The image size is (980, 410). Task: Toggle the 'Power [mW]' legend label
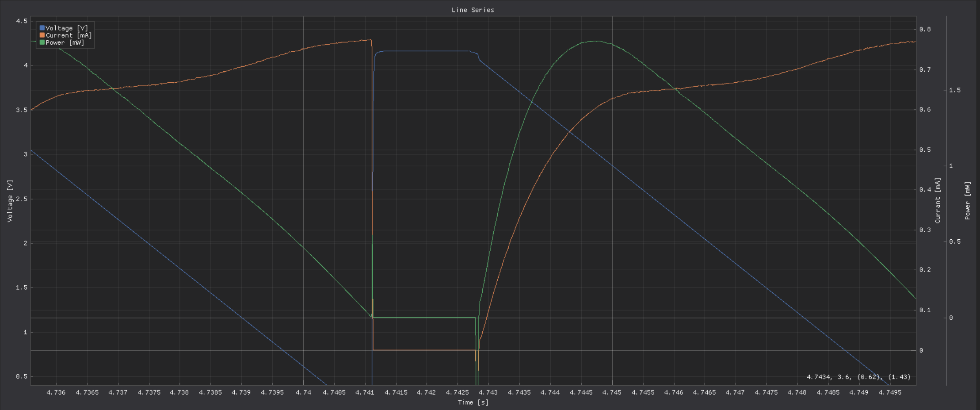pyautogui.click(x=65, y=42)
